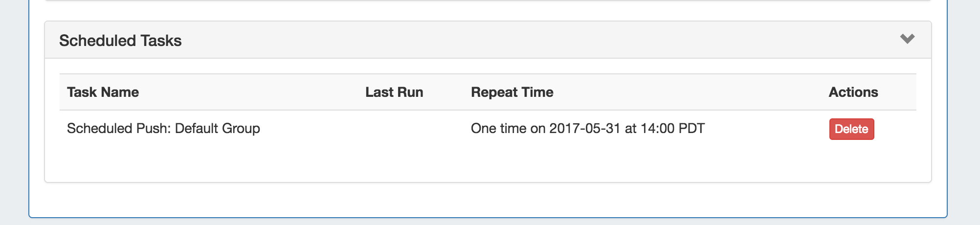Click the Repeat Time column header
This screenshot has height=225, width=980.
[512, 92]
